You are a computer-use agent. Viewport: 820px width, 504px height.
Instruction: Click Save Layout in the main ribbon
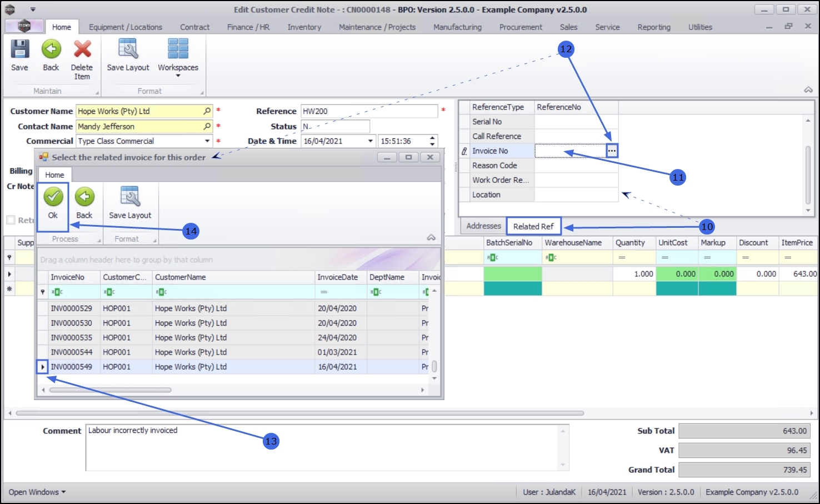pos(128,56)
